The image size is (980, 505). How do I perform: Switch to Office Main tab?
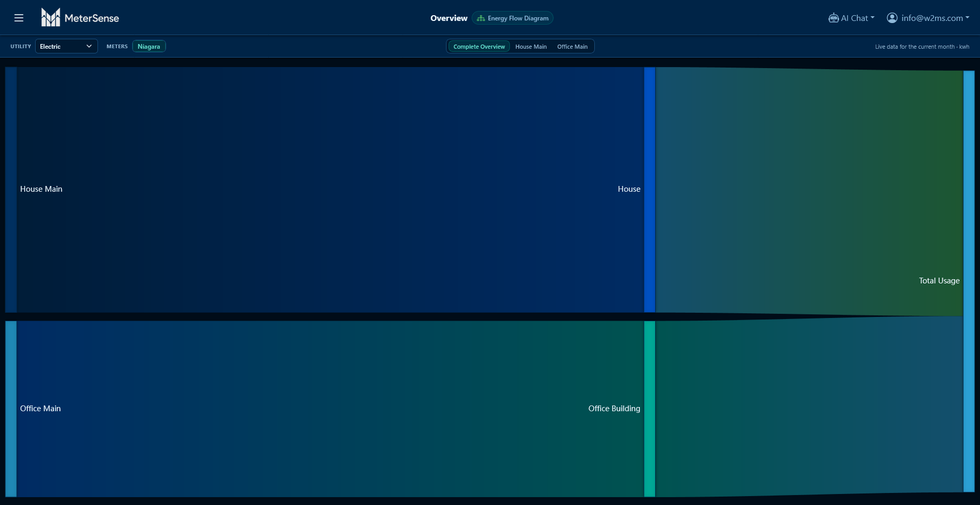coord(572,46)
